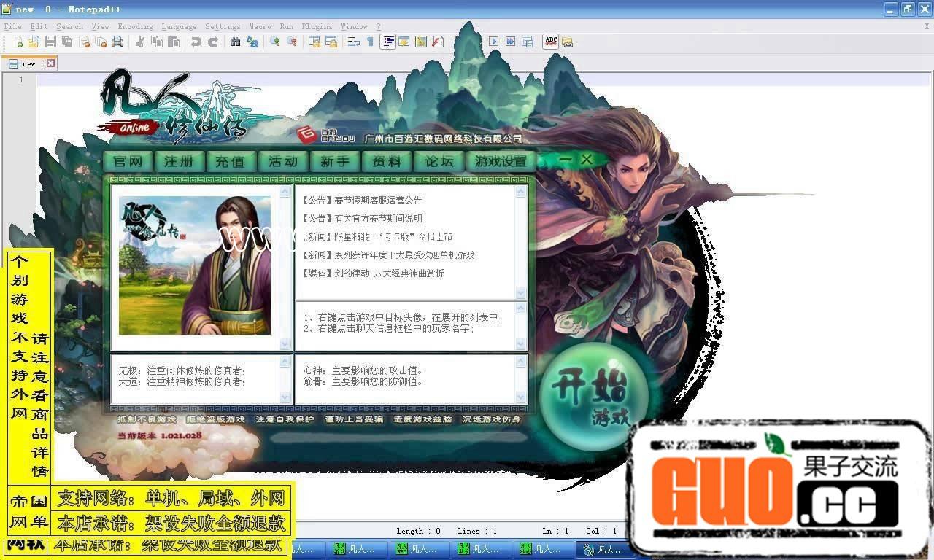Image resolution: width=934 pixels, height=560 pixels.
Task: Click the Cut scissors icon
Action: (x=140, y=42)
